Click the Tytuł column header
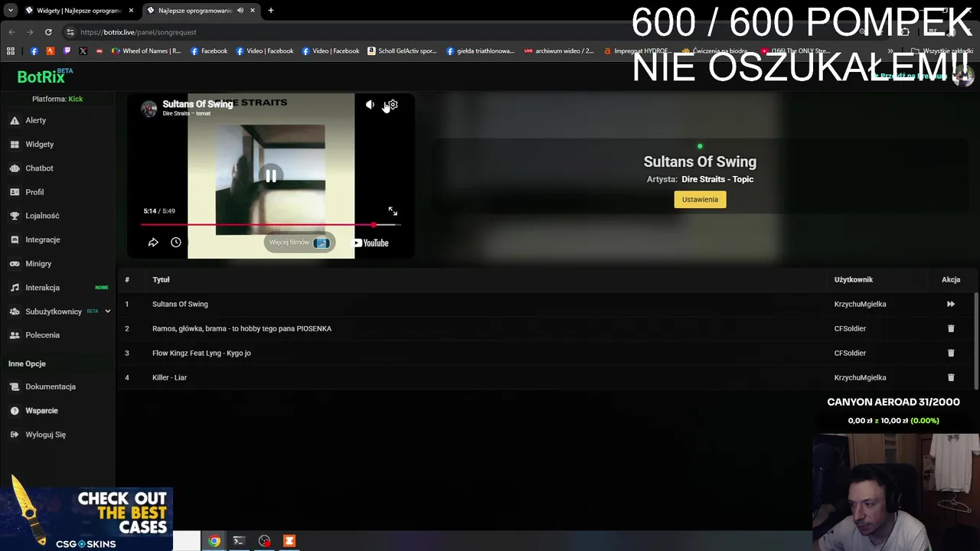The image size is (980, 551). [161, 279]
